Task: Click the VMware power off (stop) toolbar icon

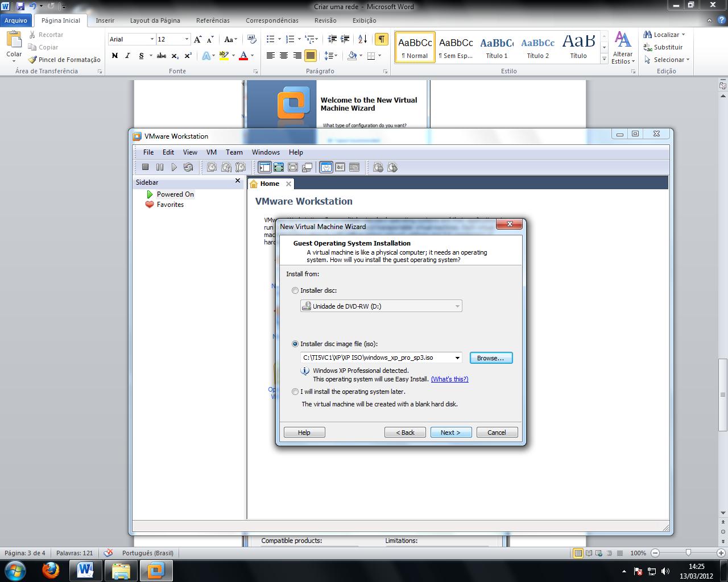Action: [145, 167]
